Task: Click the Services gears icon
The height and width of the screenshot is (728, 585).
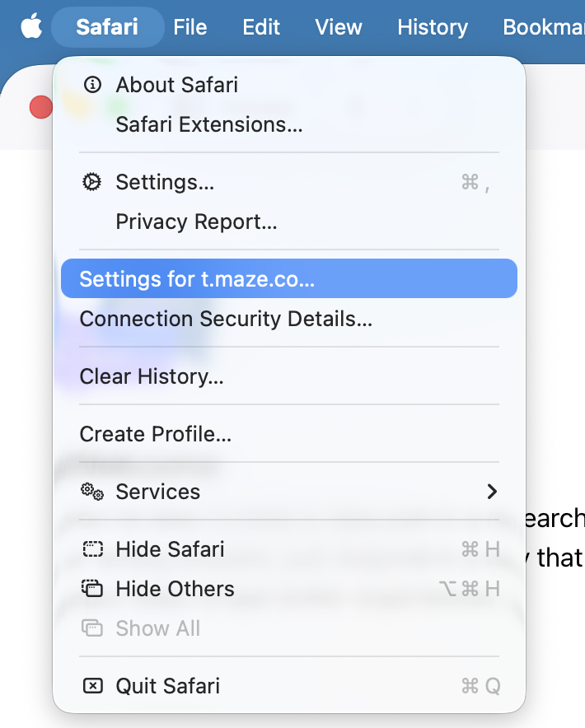Action: coord(92,492)
